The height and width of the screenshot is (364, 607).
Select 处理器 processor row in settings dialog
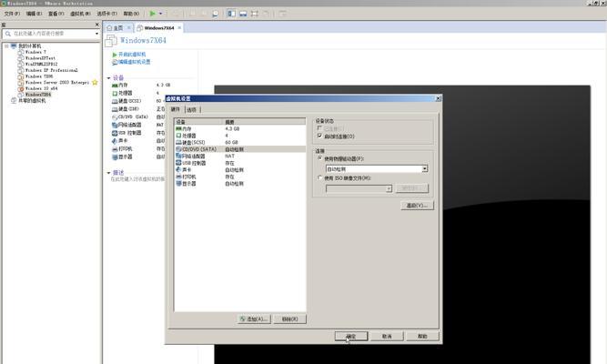click(x=239, y=136)
